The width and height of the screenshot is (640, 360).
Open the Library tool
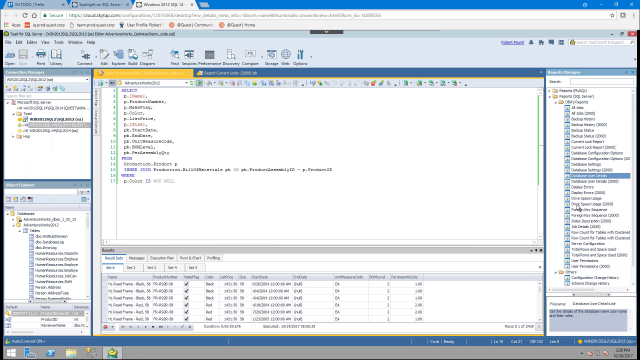click(x=56, y=57)
